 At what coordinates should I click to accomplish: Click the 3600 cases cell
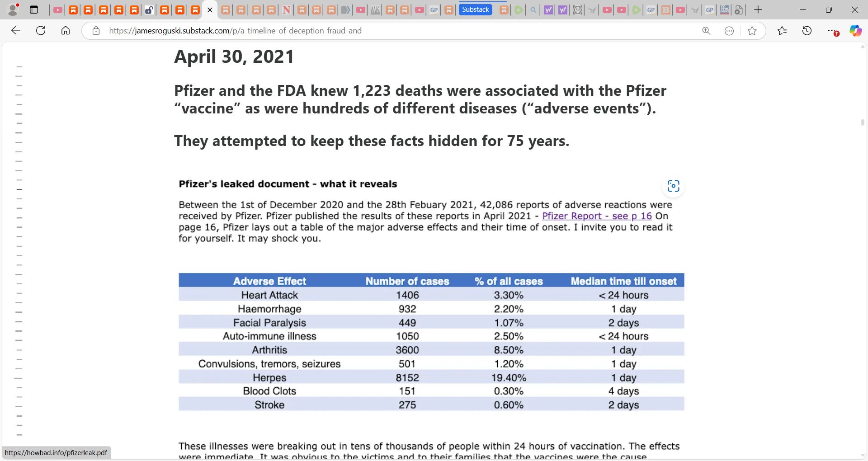[x=407, y=350]
